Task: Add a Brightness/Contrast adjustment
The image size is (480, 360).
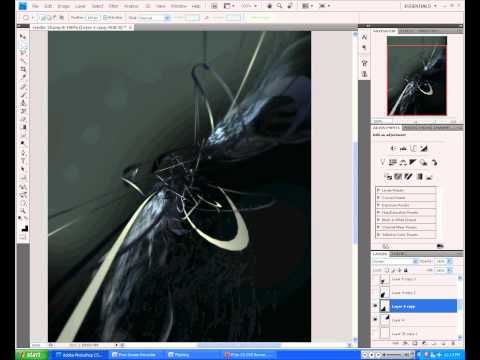Action: click(x=393, y=148)
